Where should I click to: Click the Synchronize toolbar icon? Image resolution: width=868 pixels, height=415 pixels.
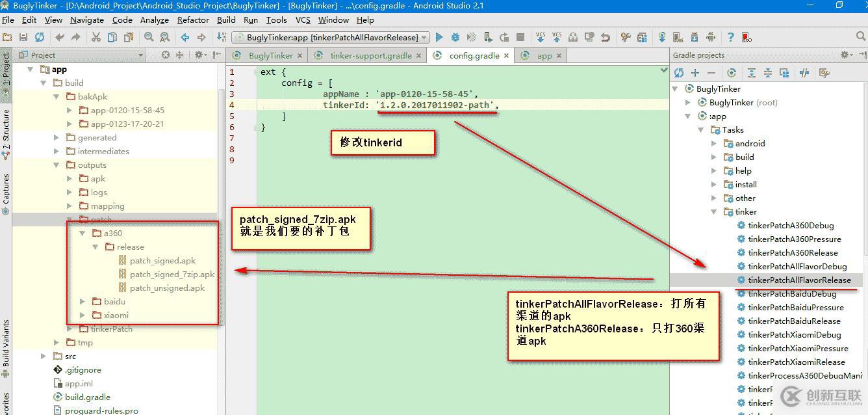tap(40, 37)
